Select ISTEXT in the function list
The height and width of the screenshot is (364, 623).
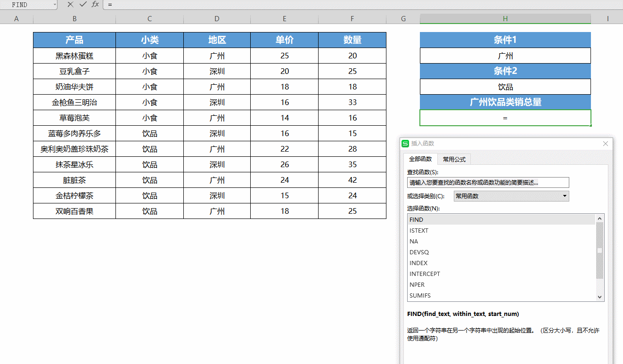coord(501,230)
